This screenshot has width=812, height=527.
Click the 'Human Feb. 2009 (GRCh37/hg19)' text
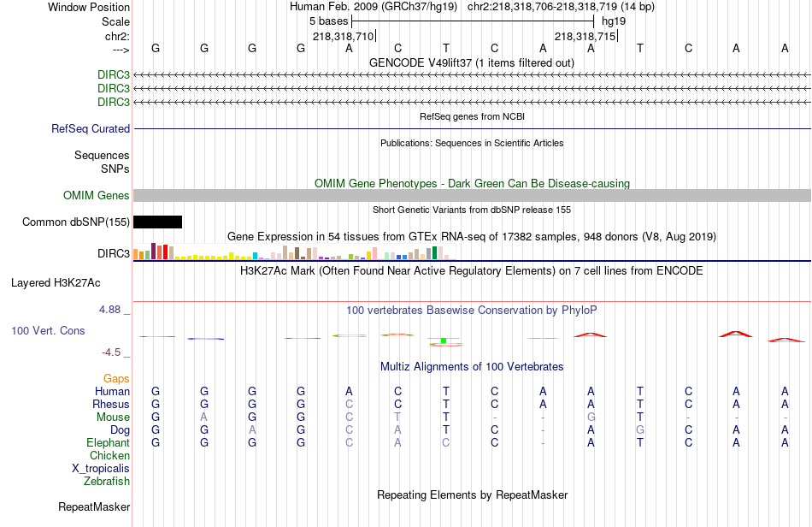(x=374, y=7)
